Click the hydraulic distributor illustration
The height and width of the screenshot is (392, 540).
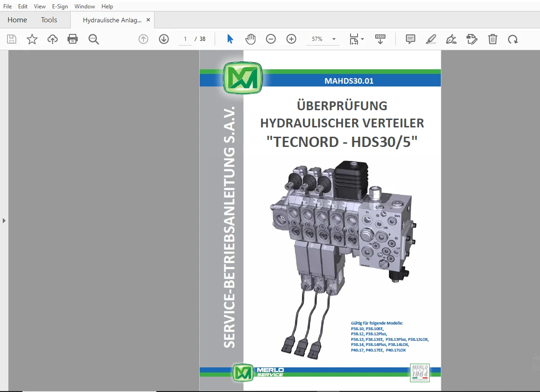coord(344,259)
